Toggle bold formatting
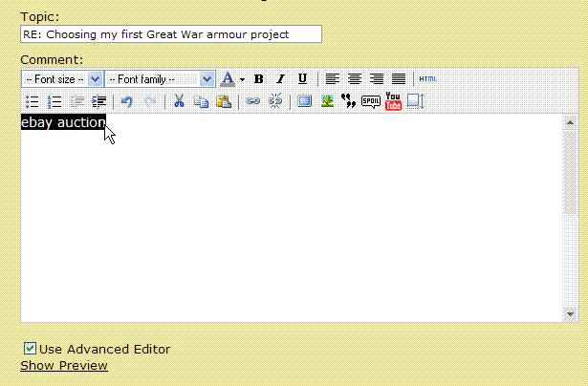 (x=258, y=79)
